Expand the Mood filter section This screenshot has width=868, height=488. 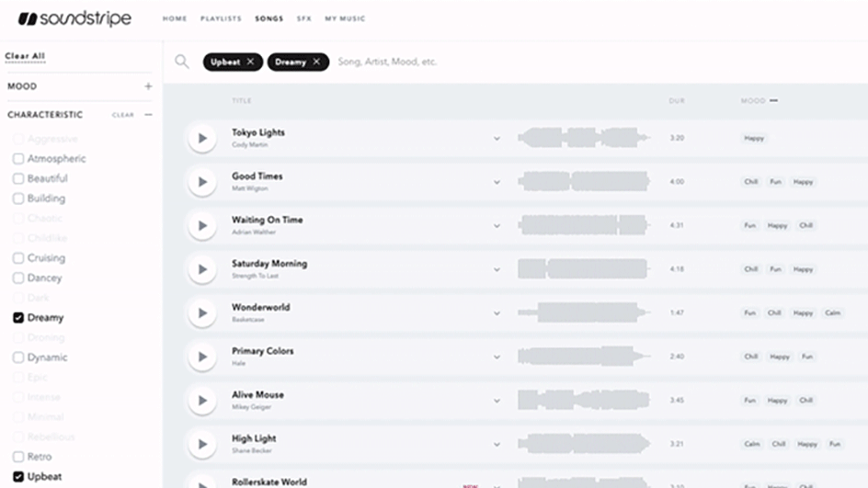tap(148, 86)
